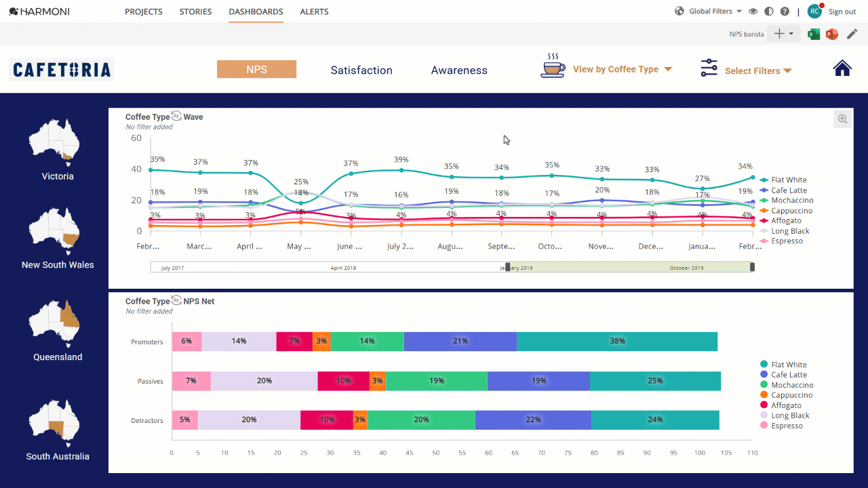The height and width of the screenshot is (488, 868).
Task: Export dashboard to Excel icon
Action: [x=814, y=34]
